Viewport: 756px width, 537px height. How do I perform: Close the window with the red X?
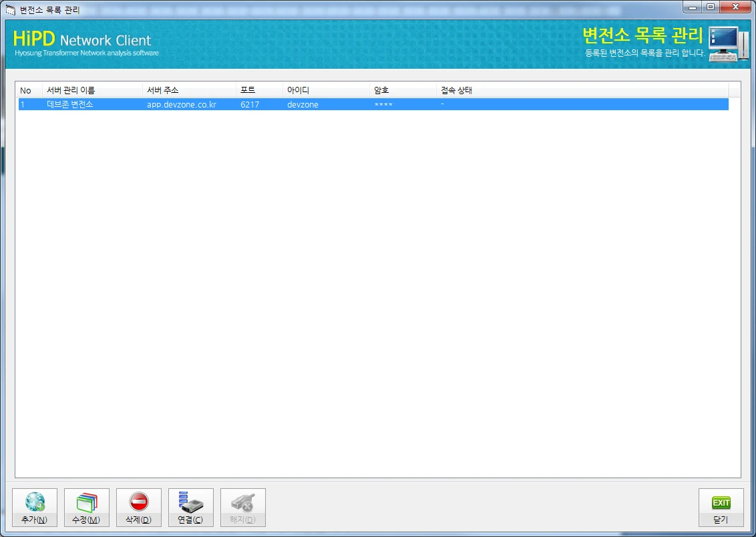(x=735, y=7)
